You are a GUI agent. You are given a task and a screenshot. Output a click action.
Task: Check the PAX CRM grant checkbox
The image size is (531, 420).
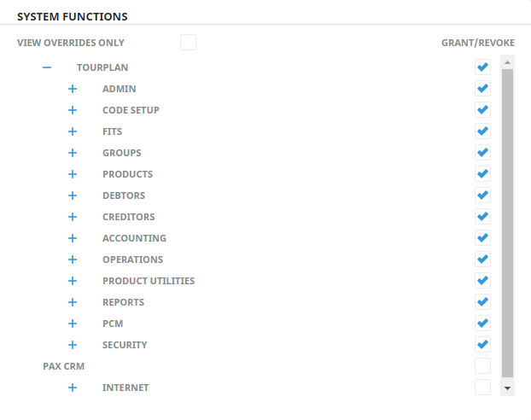pos(482,366)
